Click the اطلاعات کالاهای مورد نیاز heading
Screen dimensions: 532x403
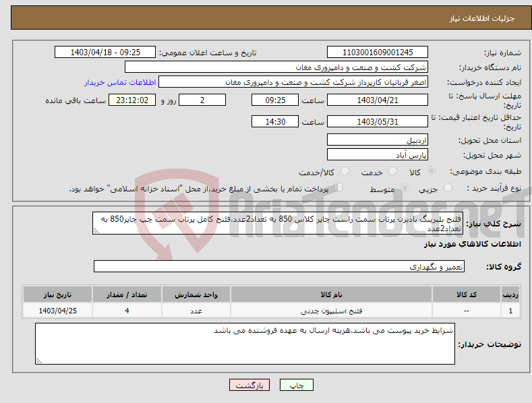coord(472,244)
